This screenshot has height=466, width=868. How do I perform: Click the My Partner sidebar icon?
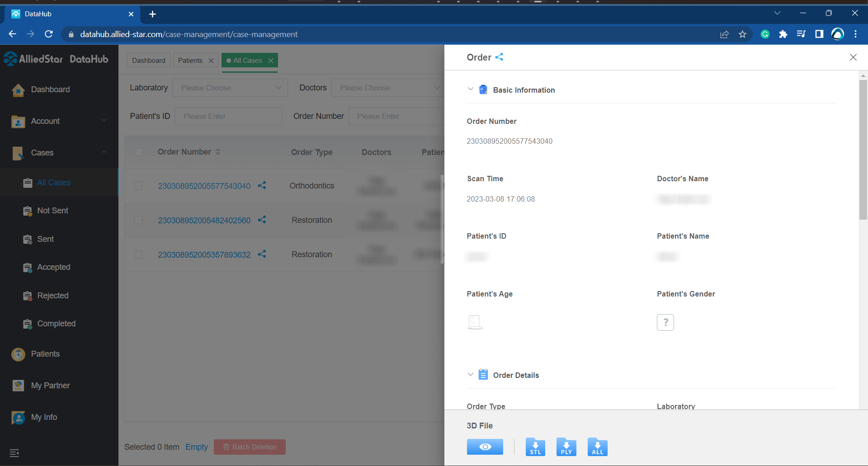[18, 386]
